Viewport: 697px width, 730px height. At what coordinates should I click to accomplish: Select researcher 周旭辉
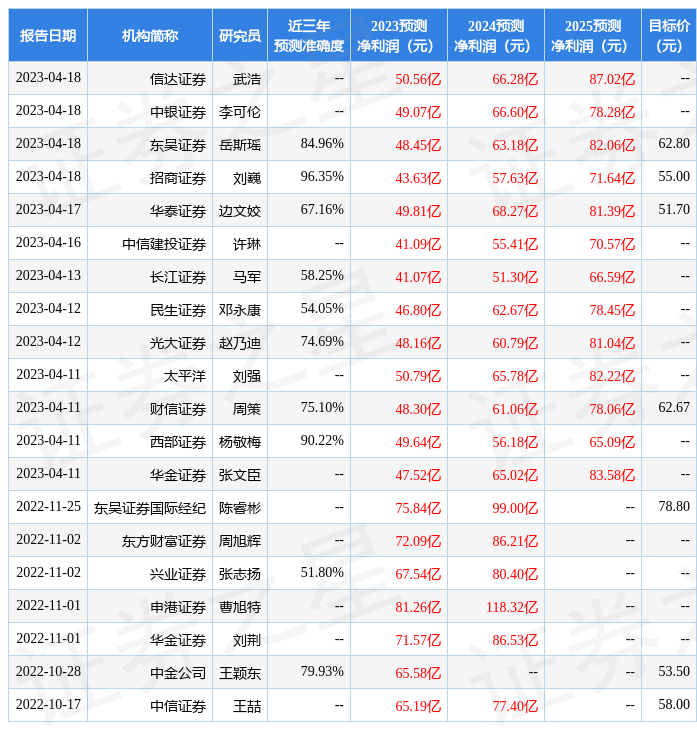[x=240, y=542]
